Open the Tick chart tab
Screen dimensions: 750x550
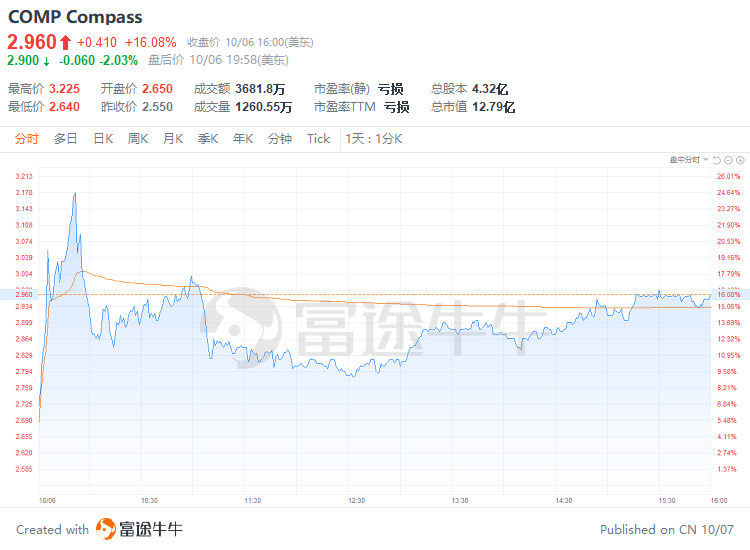pos(319,139)
